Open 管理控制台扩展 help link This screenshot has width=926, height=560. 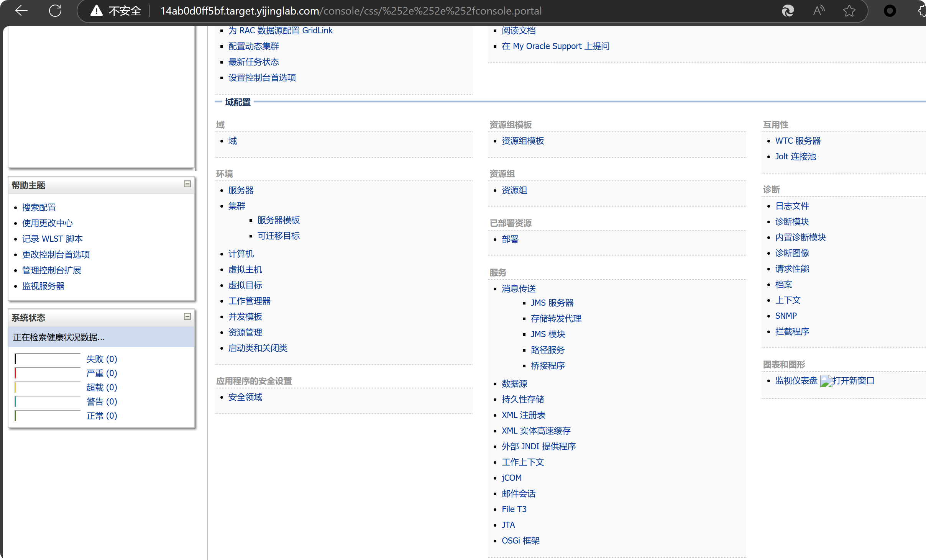52,270
